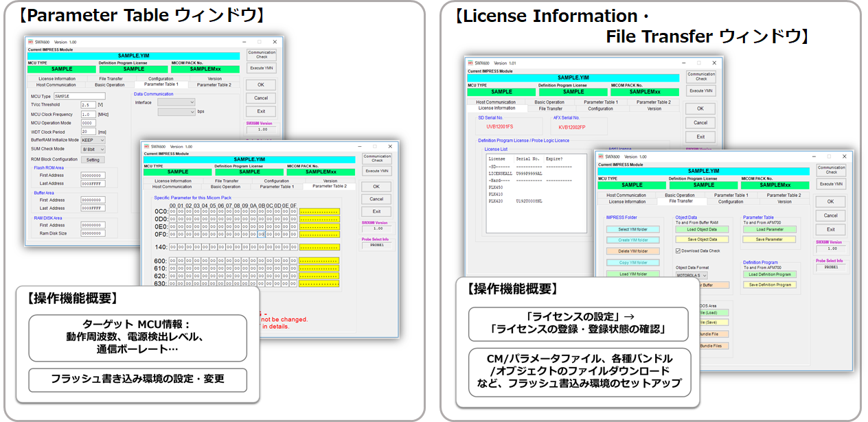Image resolution: width=868 pixels, height=422 pixels.
Task: Click the SWX600 app icon on the License Information window
Action: (471, 63)
